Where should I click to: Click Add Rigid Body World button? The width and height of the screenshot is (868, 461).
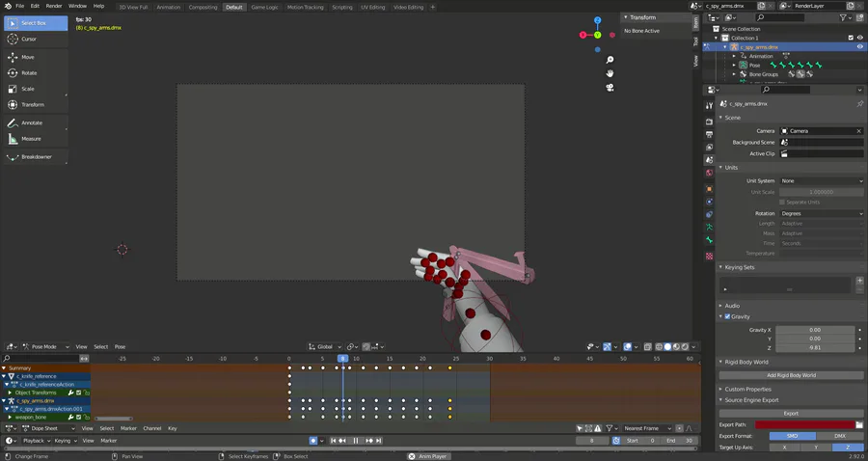791,375
